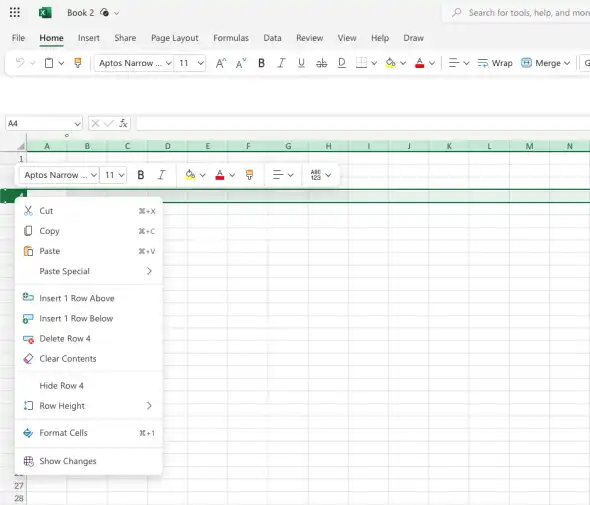Switch to the Draw tab
The image size is (590, 505).
(x=414, y=38)
